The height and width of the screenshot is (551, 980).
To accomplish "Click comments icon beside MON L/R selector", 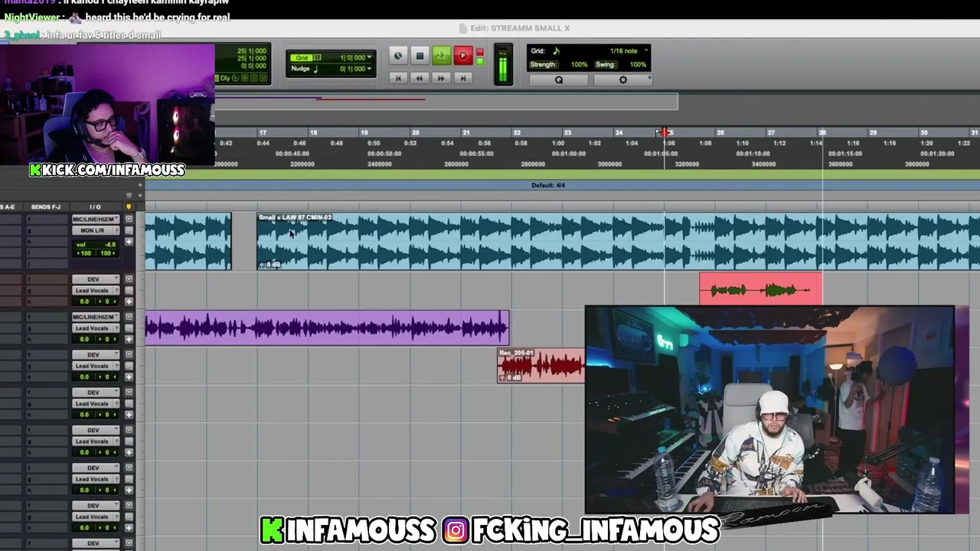I will coord(129,230).
